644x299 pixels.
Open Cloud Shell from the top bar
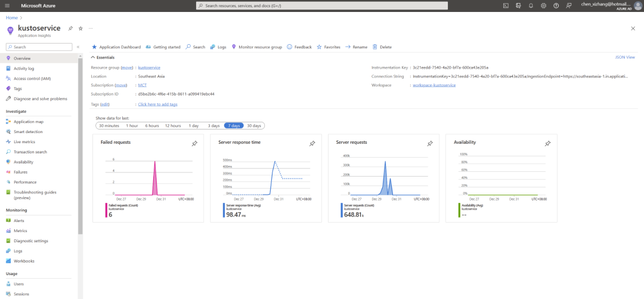click(506, 6)
